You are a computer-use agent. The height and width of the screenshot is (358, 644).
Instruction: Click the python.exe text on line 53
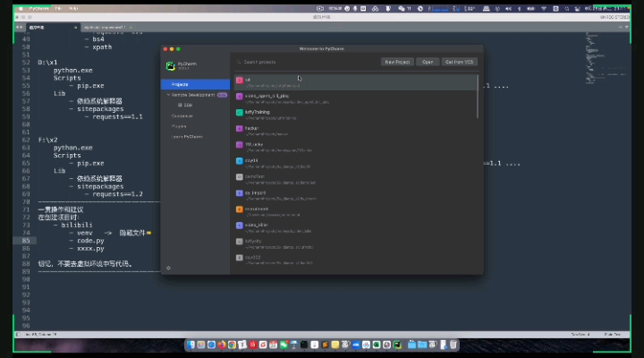click(73, 71)
